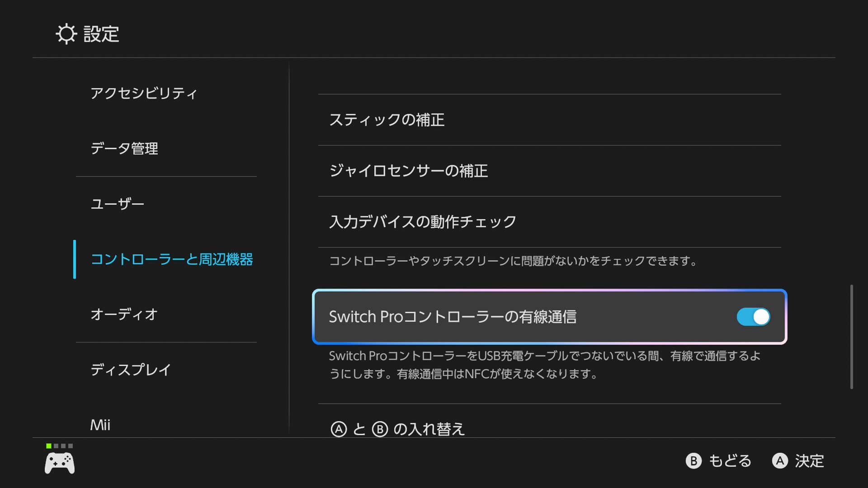
Task: Open データ管理 settings category
Action: (124, 148)
